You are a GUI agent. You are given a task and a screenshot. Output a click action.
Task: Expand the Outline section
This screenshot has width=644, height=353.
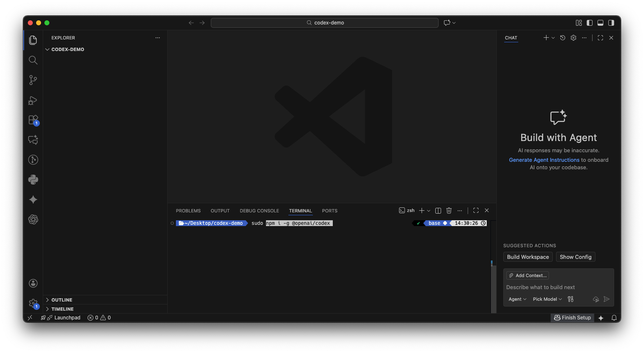(x=62, y=300)
